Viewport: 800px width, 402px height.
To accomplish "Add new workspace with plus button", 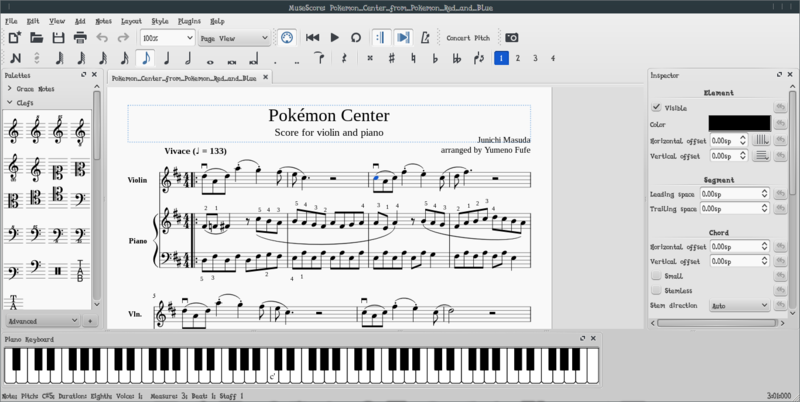I will tap(90, 321).
